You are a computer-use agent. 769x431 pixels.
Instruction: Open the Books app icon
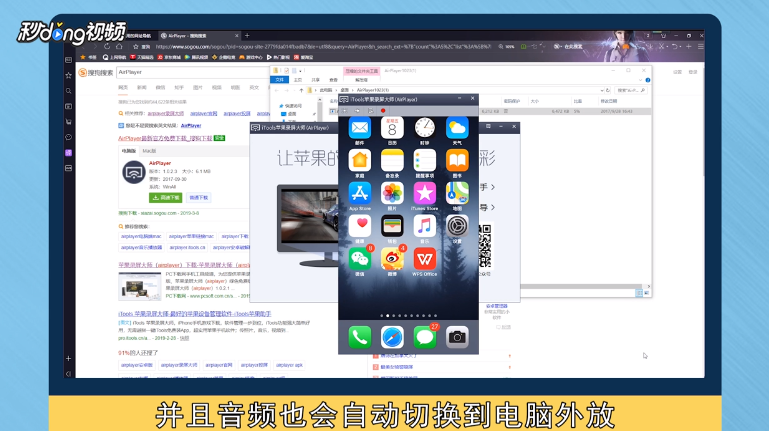tap(457, 160)
